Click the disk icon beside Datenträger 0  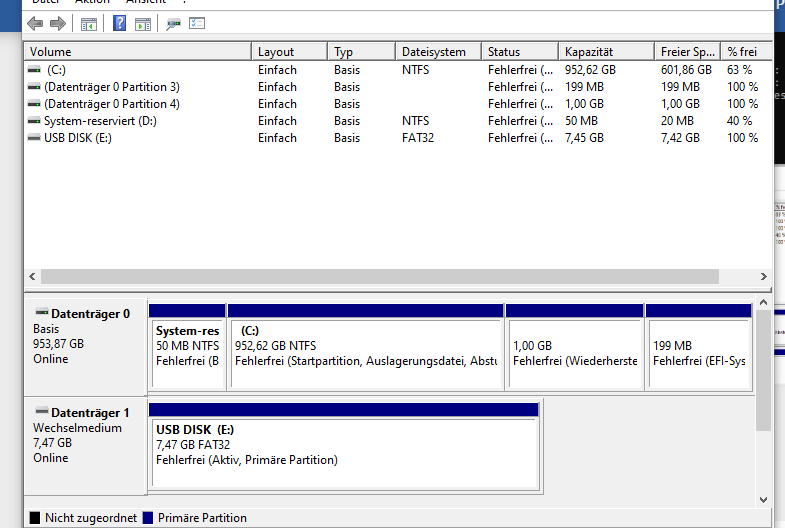42,312
